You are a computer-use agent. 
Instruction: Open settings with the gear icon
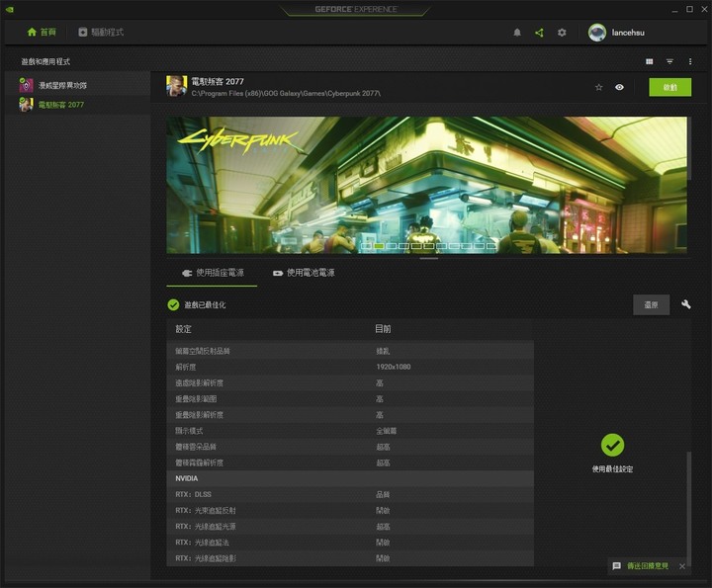point(562,33)
